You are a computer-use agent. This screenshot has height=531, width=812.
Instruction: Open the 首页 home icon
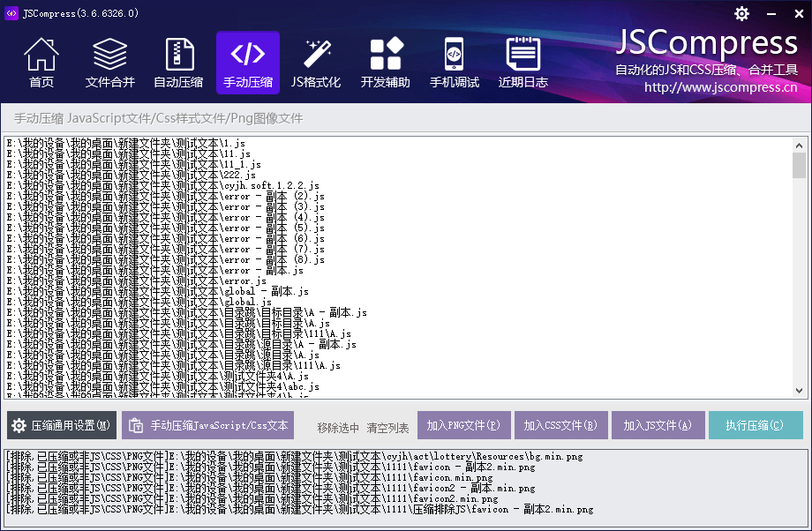click(x=41, y=63)
